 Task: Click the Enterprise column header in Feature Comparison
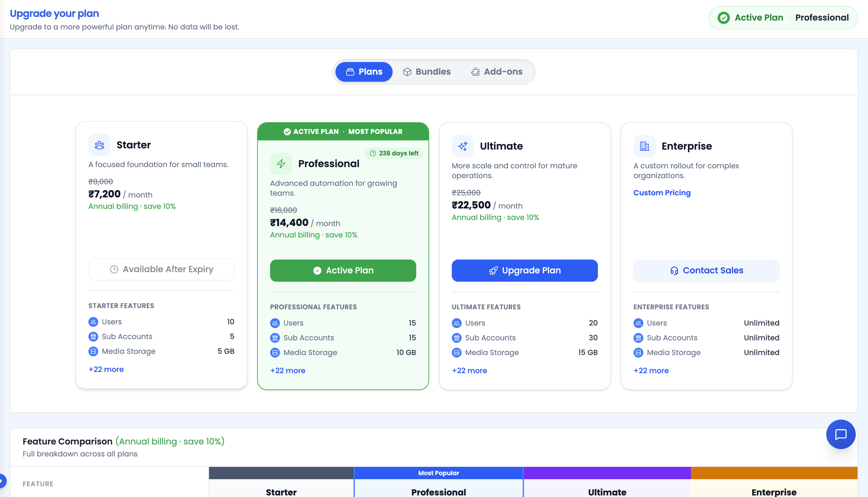[x=774, y=492]
